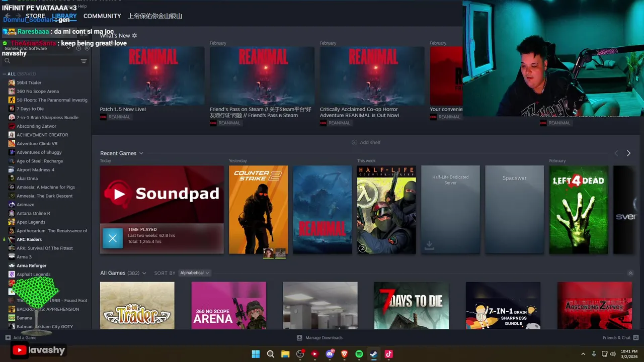Select Age of Steel: Recharge in the list
Screen dimensions: 644x362
[x=40, y=161]
